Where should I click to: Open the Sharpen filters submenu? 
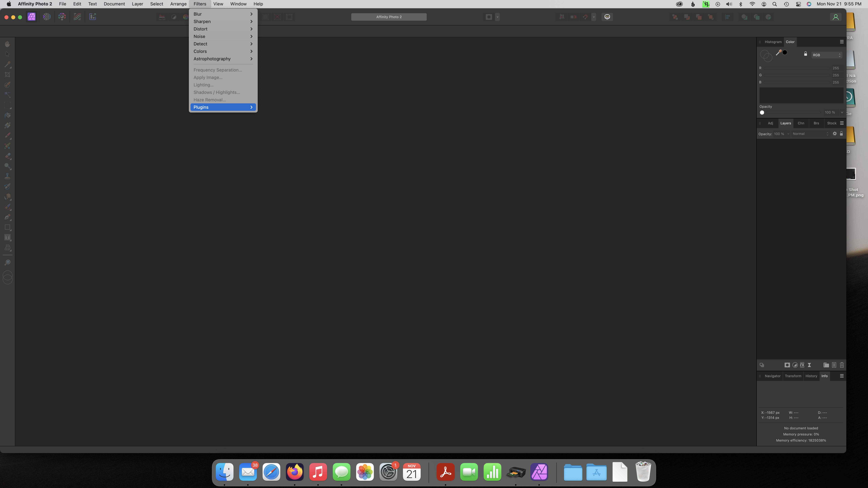coord(223,22)
